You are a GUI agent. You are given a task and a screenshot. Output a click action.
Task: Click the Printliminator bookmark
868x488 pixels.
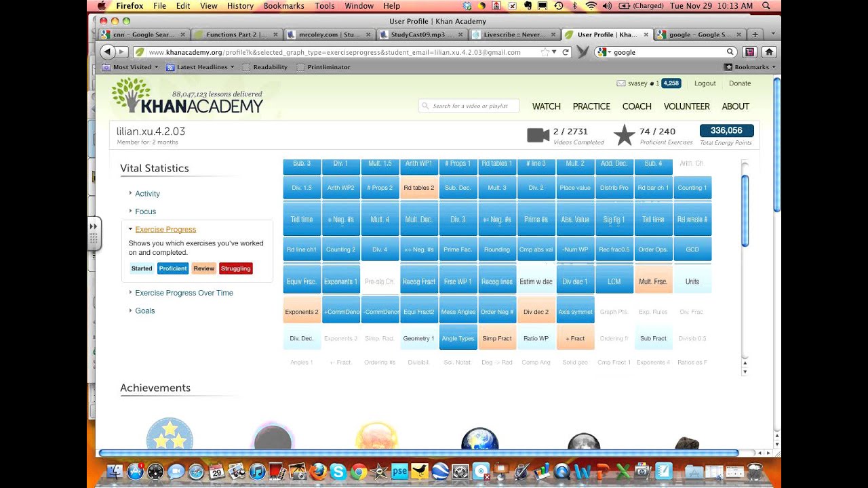(x=323, y=67)
